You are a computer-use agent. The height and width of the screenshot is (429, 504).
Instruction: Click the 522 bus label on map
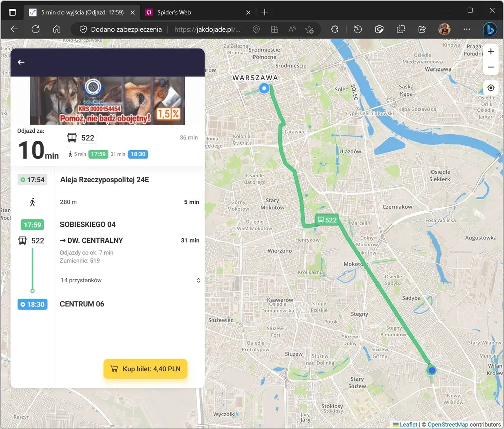[x=327, y=220]
